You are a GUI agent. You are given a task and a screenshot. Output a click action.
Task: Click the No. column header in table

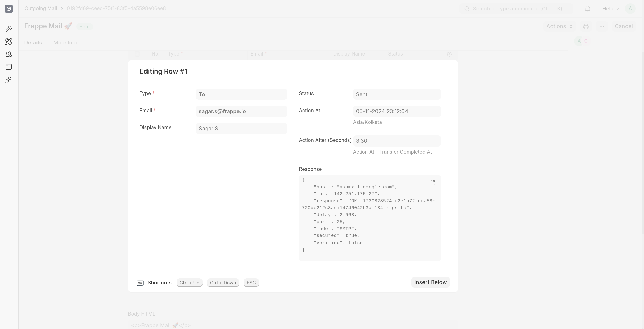pyautogui.click(x=155, y=54)
